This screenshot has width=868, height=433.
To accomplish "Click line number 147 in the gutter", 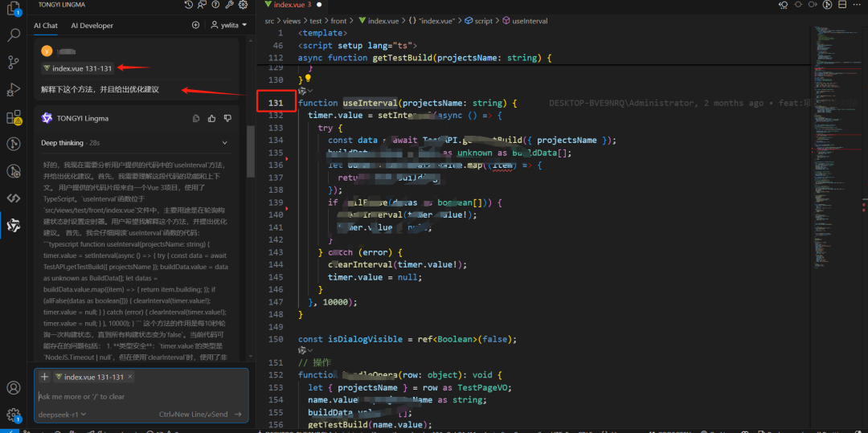I will point(275,303).
